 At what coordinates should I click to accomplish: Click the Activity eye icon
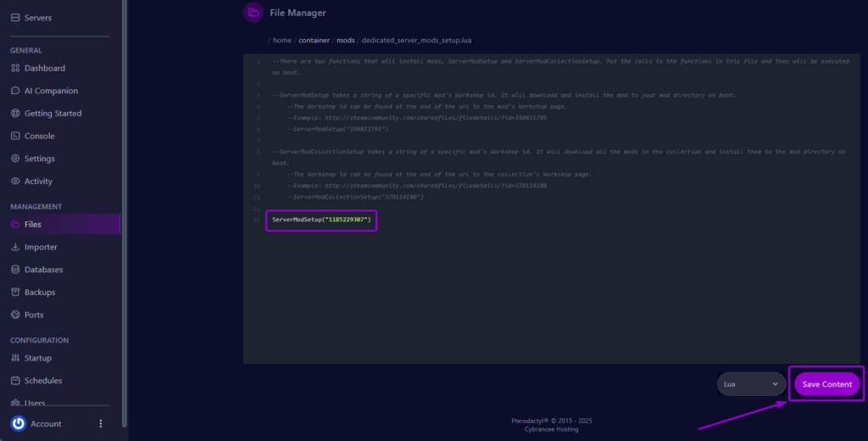[x=15, y=181]
